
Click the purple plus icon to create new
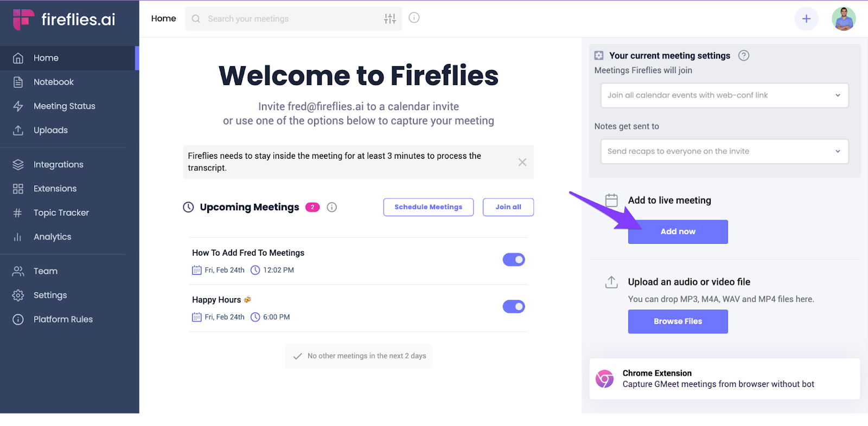tap(806, 18)
